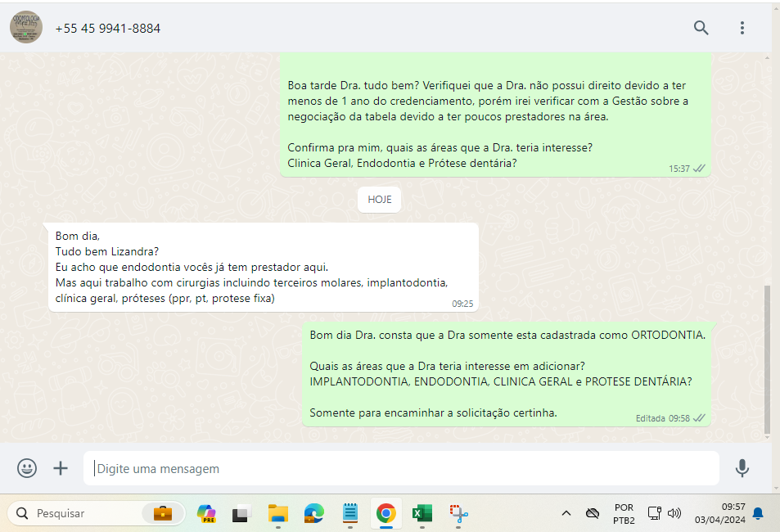Click the 'Somente para encaminhar a solicitação certinha' line
Viewport: 780px width, 532px height.
tap(433, 413)
